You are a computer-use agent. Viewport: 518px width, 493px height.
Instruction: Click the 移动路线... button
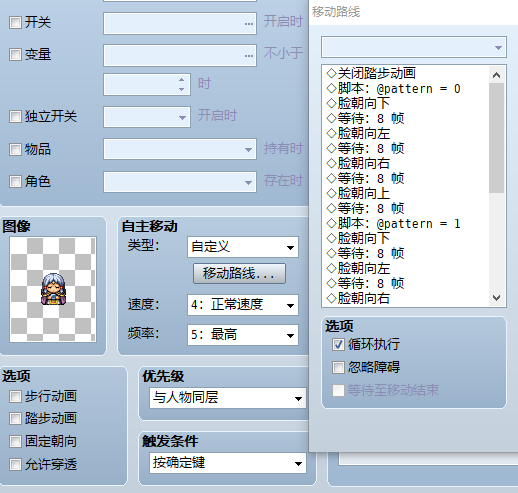[239, 274]
